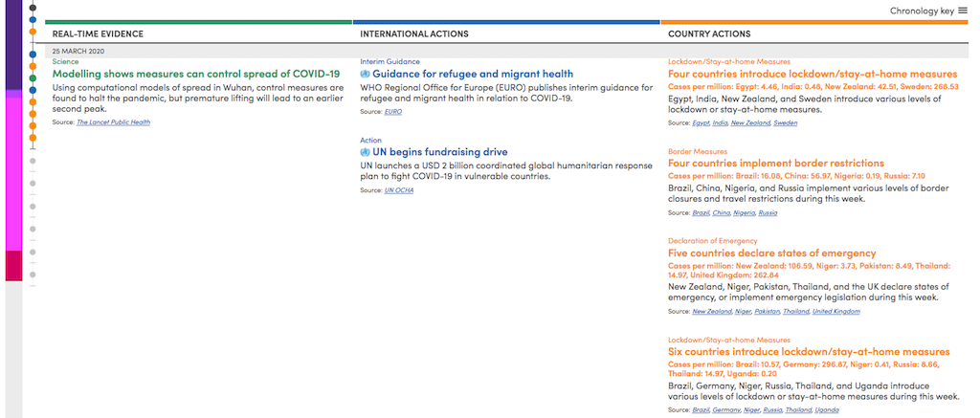Click the 'Chronology key' label

coord(922,11)
